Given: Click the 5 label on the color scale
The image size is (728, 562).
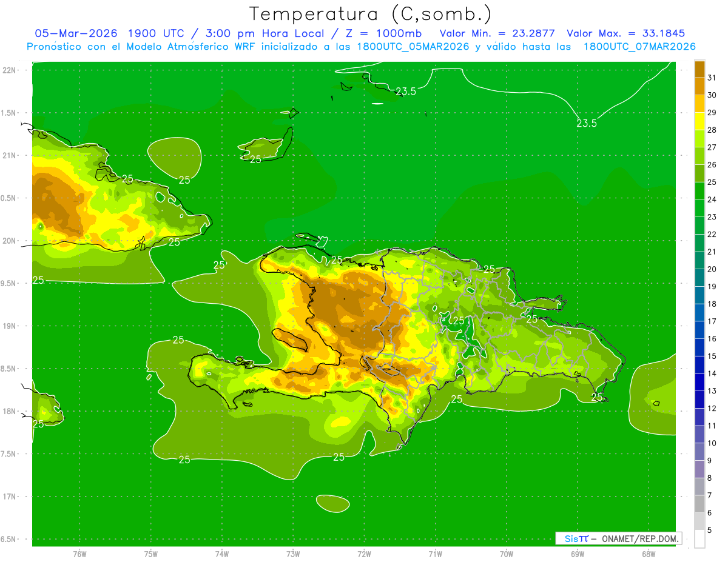Looking at the screenshot, I should click(710, 530).
